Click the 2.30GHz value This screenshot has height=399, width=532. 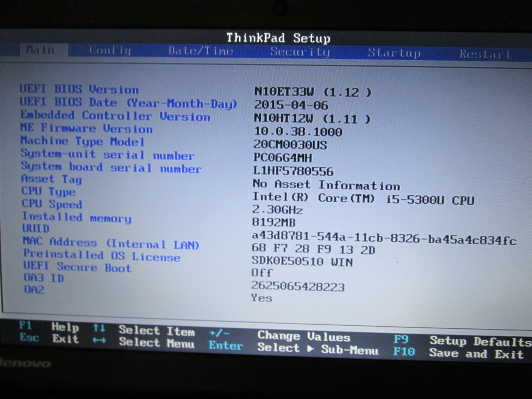click(x=277, y=210)
